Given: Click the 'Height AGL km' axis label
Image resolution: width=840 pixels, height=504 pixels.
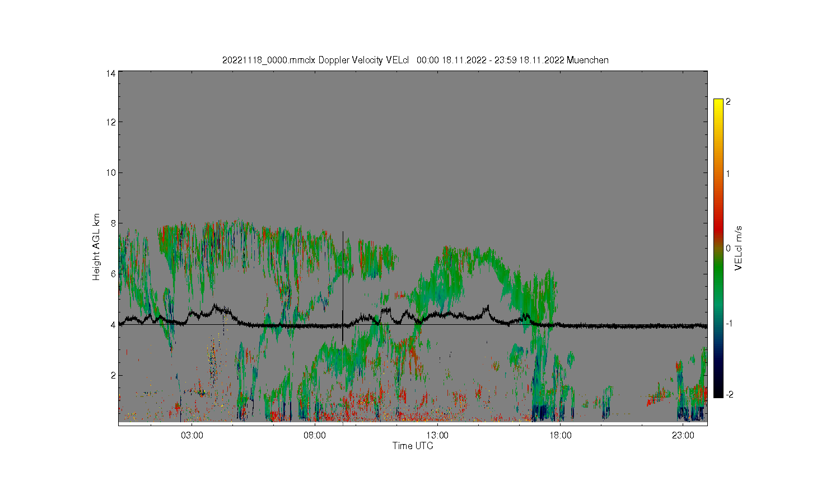Looking at the screenshot, I should (96, 247).
